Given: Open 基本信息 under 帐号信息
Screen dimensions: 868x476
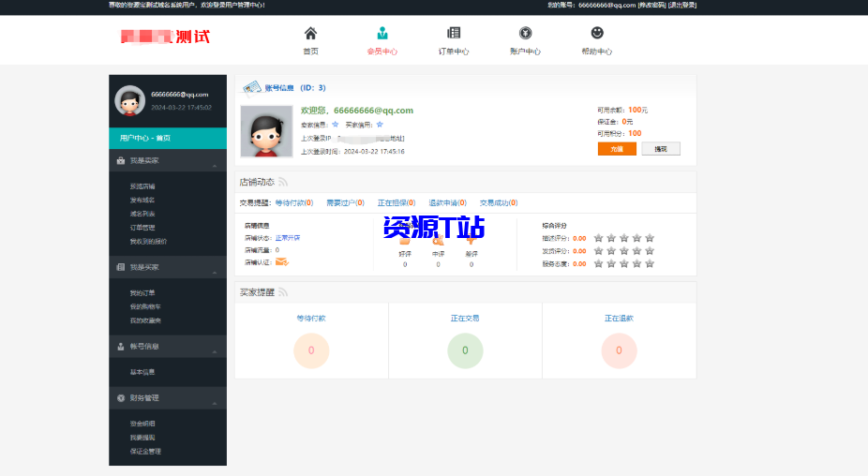Looking at the screenshot, I should click(142, 372).
